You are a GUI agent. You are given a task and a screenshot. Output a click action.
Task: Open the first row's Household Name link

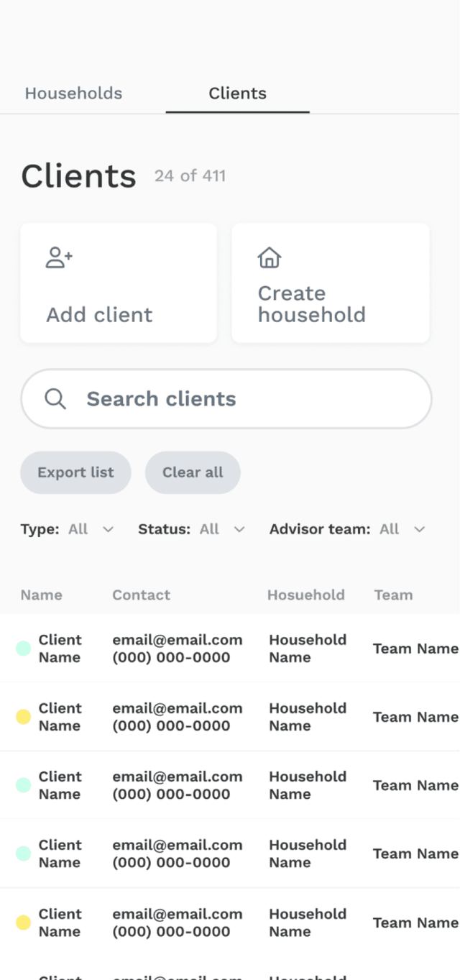[308, 649]
